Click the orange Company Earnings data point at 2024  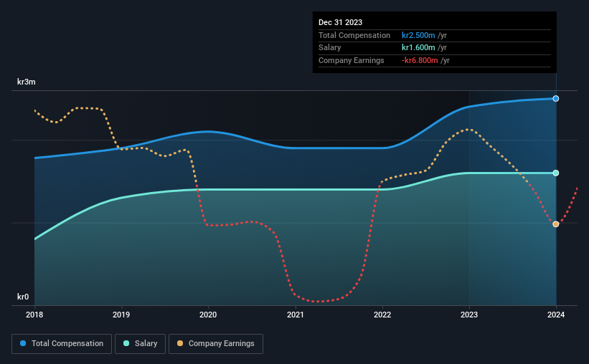555,224
